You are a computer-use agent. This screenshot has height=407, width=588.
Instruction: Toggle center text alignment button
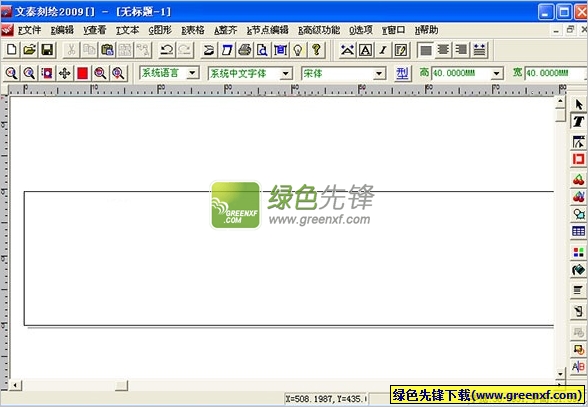coord(443,50)
